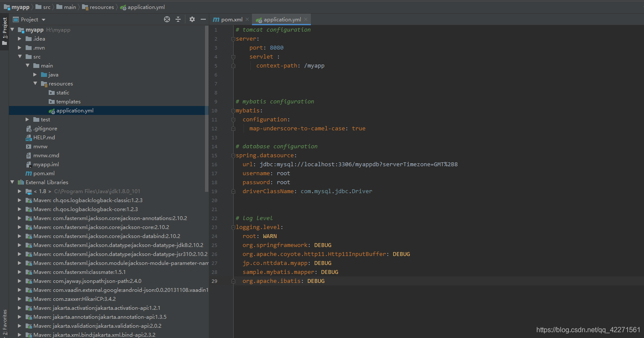Click the jdbc:mysql url value
644x338 pixels.
(x=359, y=165)
